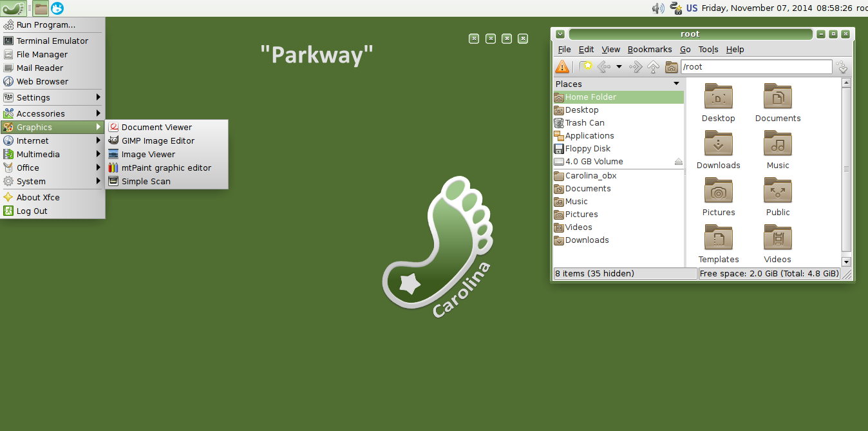This screenshot has width=868, height=431.
Task: Select the highlighted Graphics category
Action: click(52, 127)
